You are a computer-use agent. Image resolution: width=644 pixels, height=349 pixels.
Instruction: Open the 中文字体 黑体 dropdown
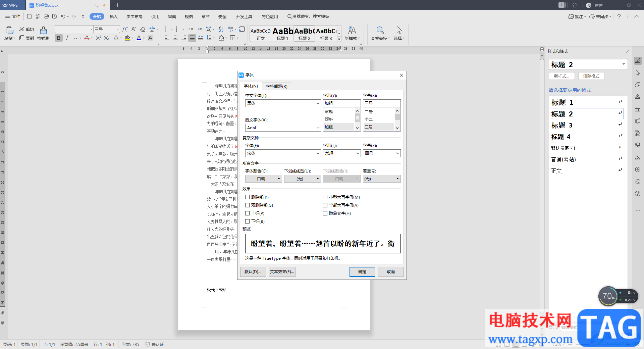318,103
